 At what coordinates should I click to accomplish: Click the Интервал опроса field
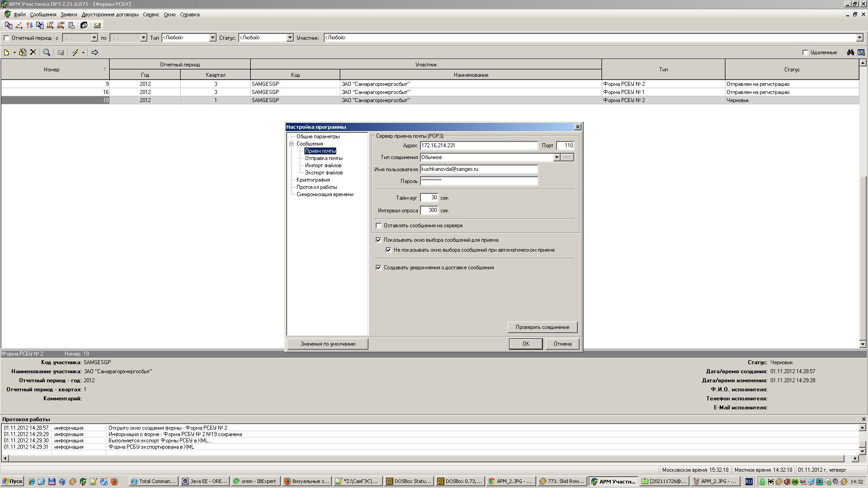[x=429, y=210]
